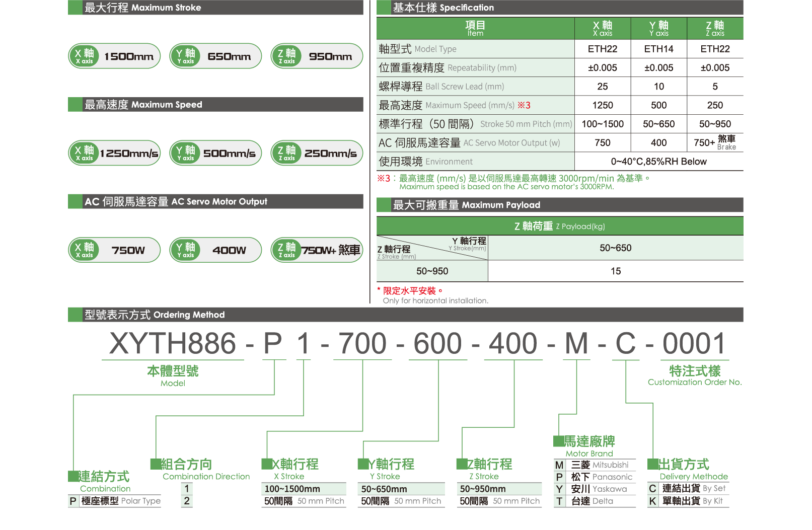Click the Maximum Speed table value 500
812x530 pixels.
coord(659,105)
